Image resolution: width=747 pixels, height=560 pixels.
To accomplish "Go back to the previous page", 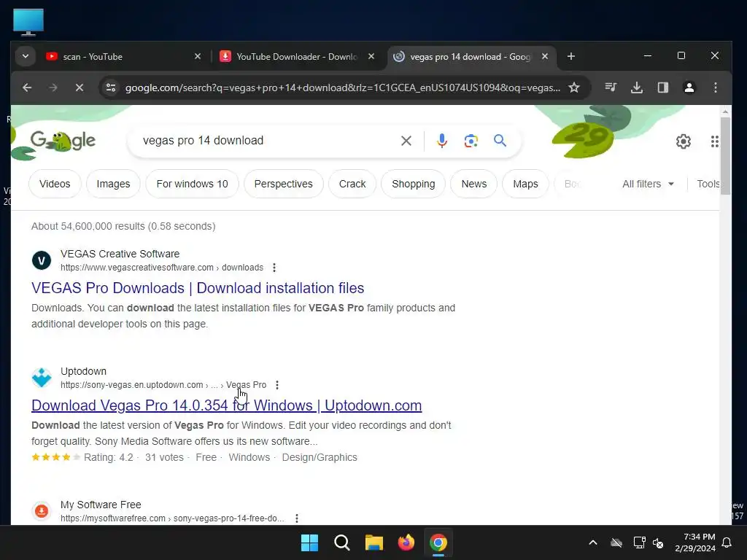I will (27, 87).
